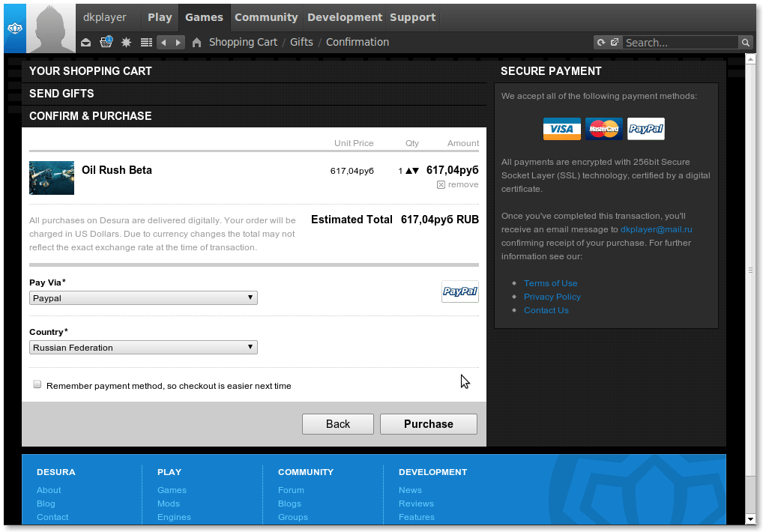
Task: Click the Back button
Action: coord(338,424)
